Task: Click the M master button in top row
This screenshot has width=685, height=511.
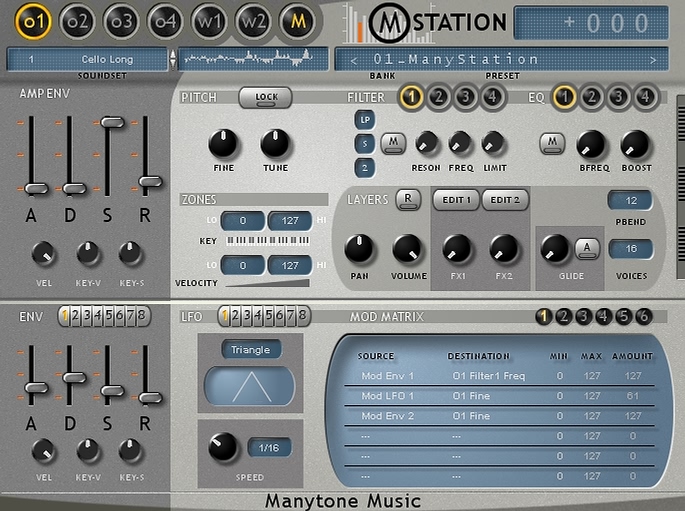Action: 297,20
